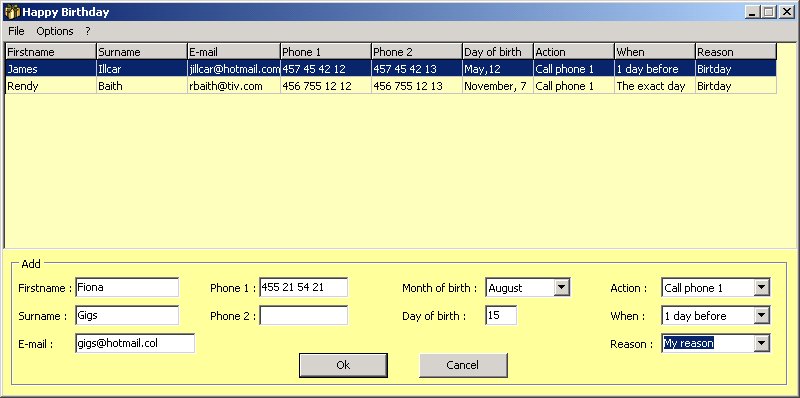Click the Cancel button
The width and height of the screenshot is (800, 398).
click(x=463, y=365)
